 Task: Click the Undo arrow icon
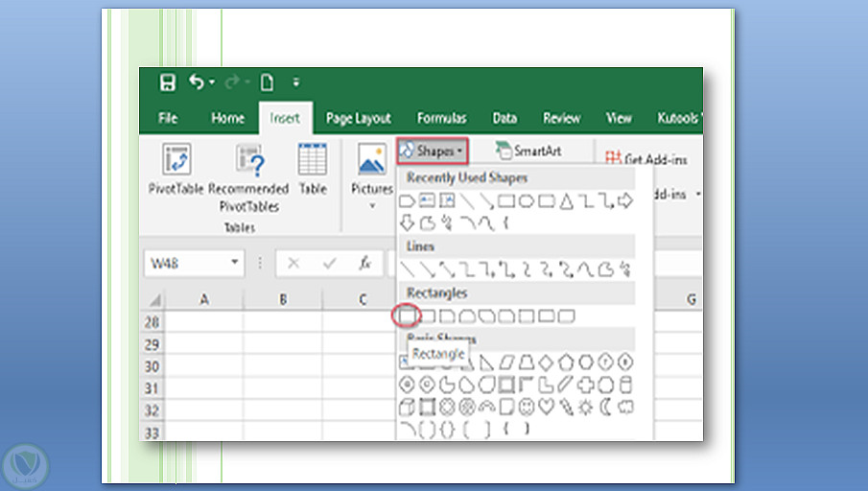pos(196,82)
